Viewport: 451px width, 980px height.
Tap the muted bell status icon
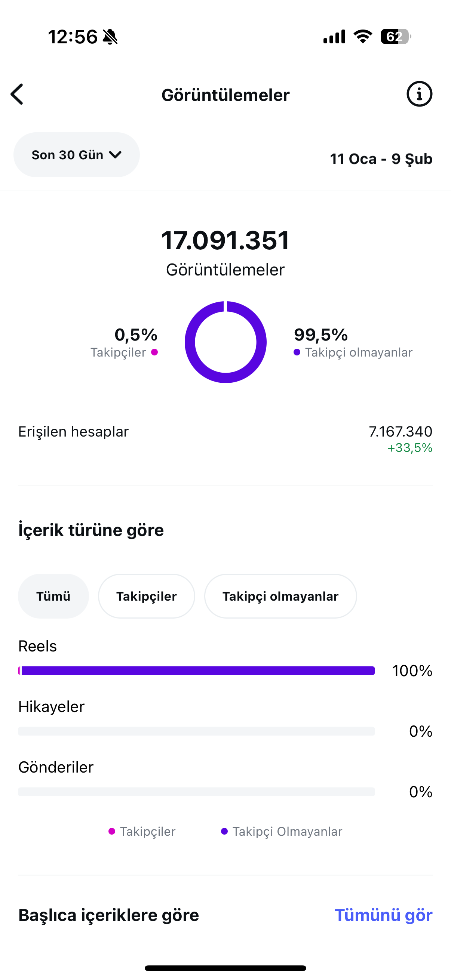coord(110,37)
